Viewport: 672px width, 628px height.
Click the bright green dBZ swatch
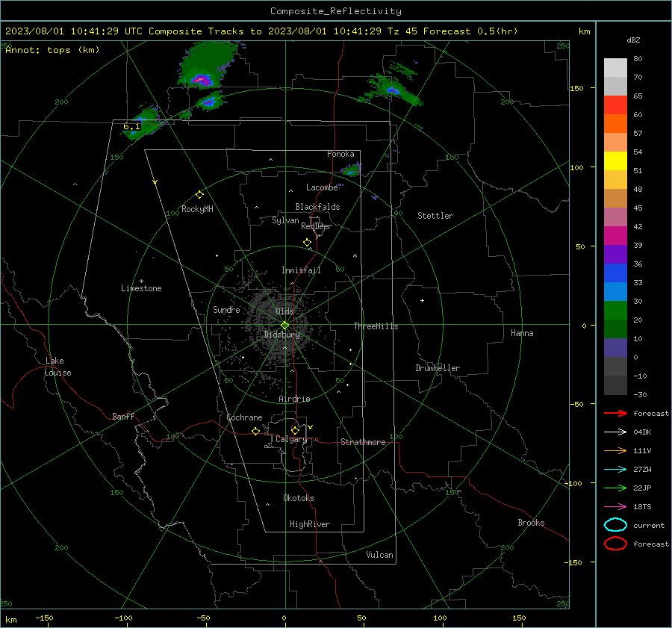click(615, 310)
